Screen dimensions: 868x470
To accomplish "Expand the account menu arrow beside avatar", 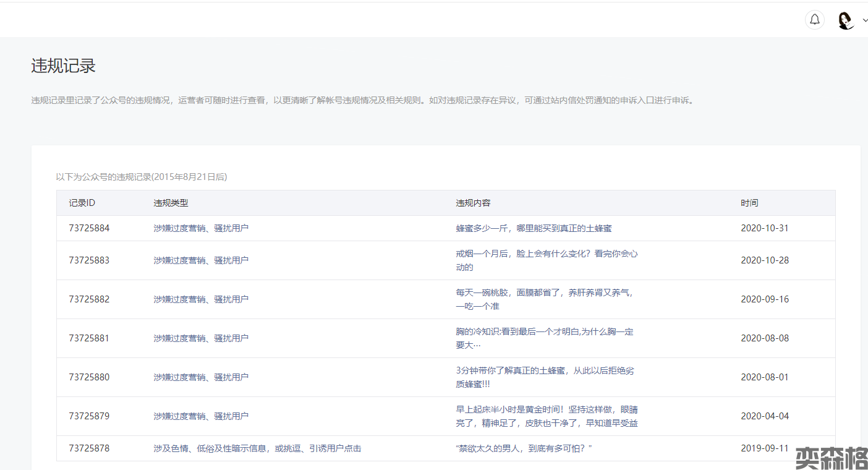I will click(x=864, y=20).
